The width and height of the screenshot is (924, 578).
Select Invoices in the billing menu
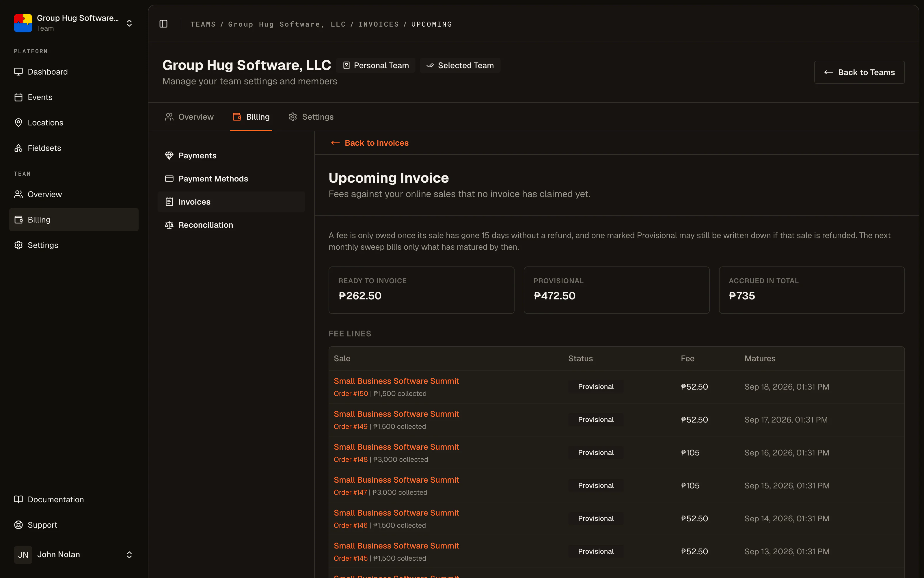[x=231, y=202]
